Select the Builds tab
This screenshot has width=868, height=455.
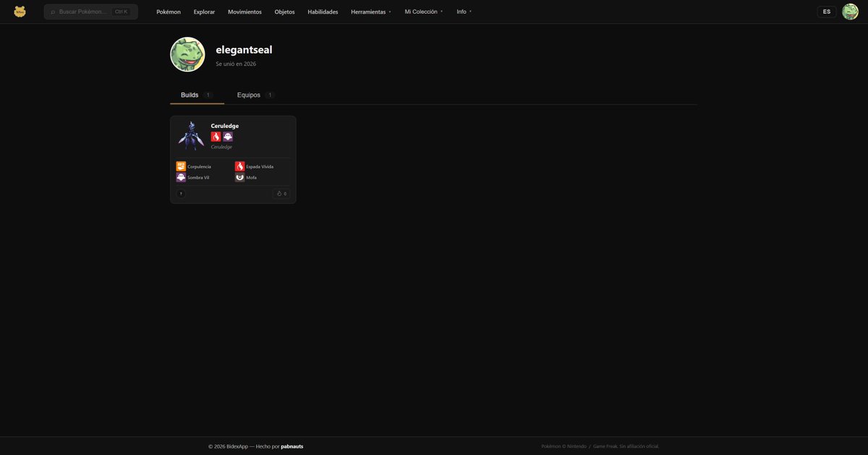(x=197, y=95)
